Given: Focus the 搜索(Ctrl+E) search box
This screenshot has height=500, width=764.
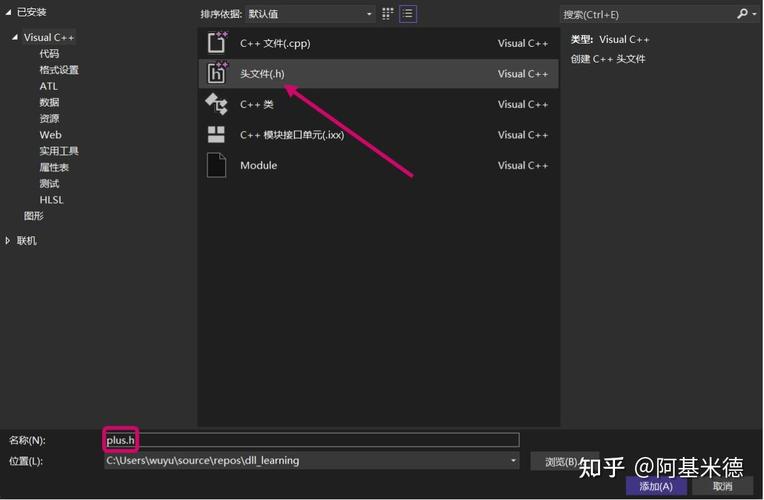Looking at the screenshot, I should 648,15.
